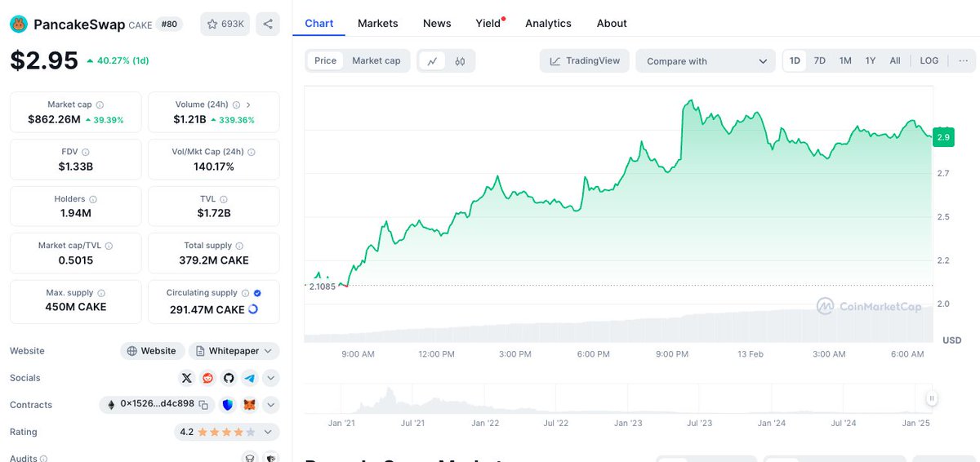Click the $862.26M market cap value
The image size is (980, 462).
click(x=54, y=119)
